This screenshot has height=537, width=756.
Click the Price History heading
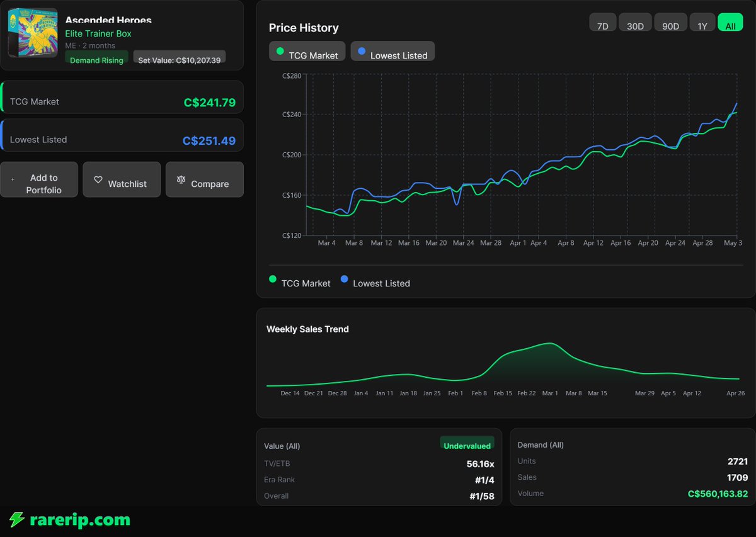(304, 28)
